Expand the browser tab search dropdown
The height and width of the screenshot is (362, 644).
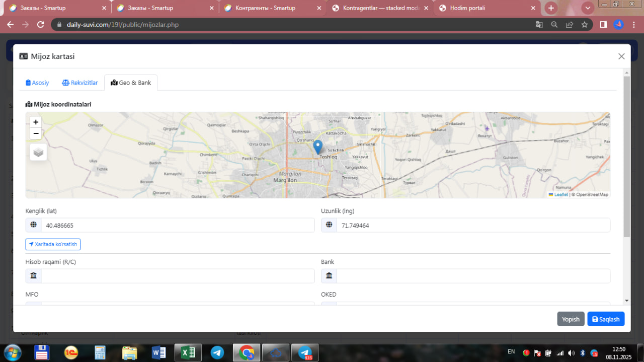click(587, 8)
